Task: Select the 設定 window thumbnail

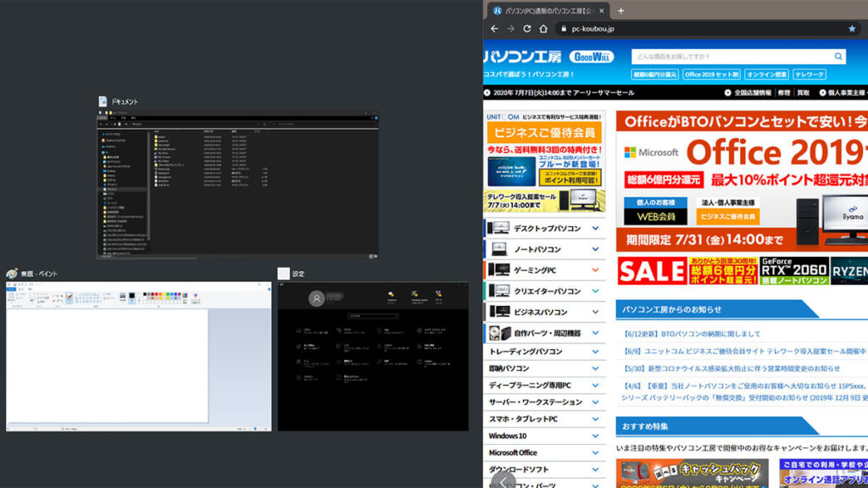Action: [373, 357]
